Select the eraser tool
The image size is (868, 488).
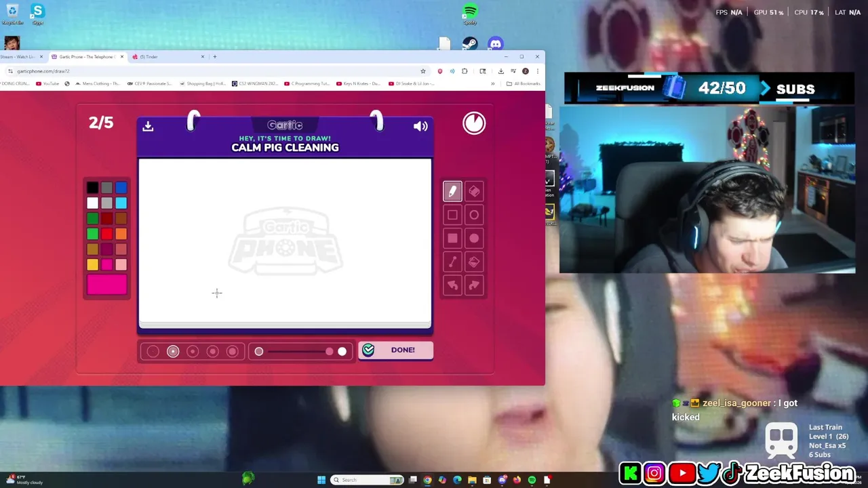[474, 192]
